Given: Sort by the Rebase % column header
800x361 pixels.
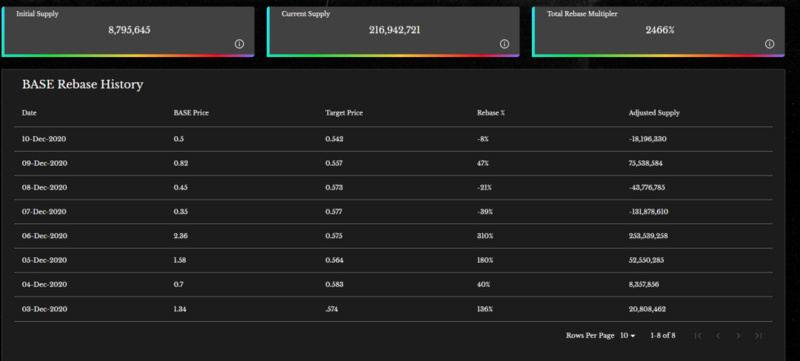Looking at the screenshot, I should point(491,113).
